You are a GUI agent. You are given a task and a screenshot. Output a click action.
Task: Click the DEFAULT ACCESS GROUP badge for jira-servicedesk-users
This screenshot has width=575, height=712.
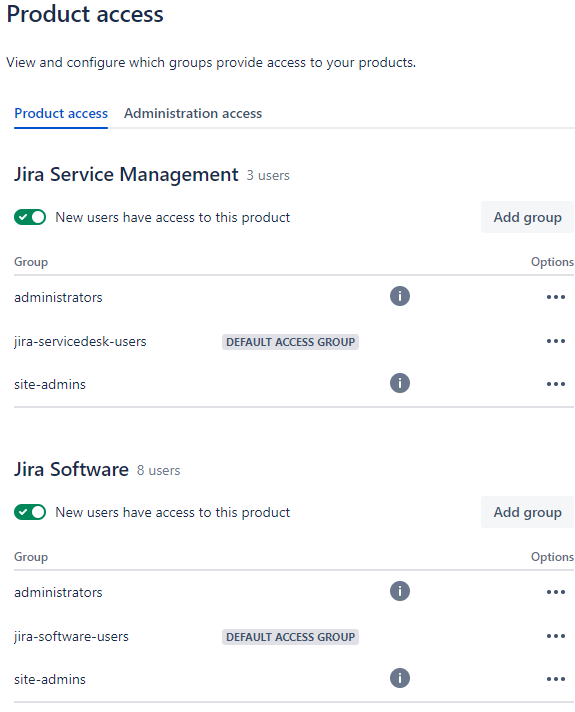tap(290, 342)
